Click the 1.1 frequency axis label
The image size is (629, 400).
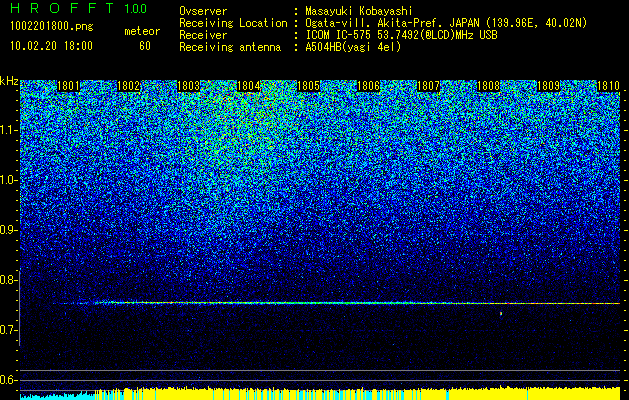[x=8, y=130]
